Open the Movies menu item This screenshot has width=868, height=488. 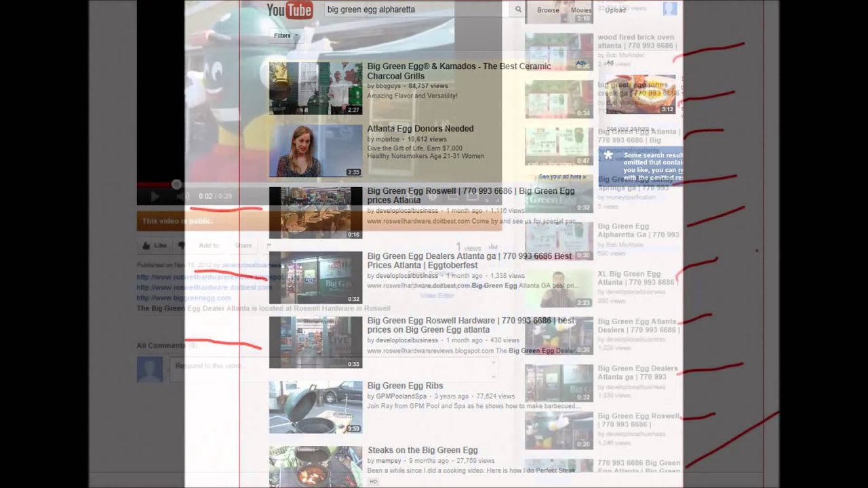tap(581, 10)
